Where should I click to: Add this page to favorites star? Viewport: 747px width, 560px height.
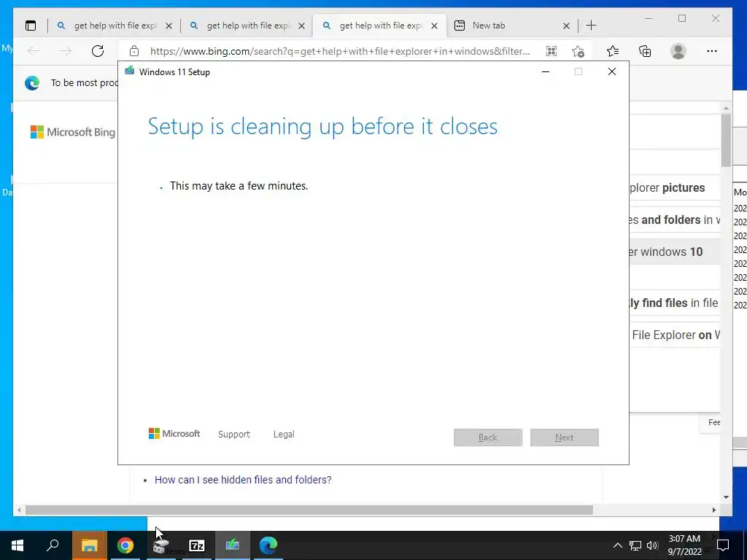578,51
